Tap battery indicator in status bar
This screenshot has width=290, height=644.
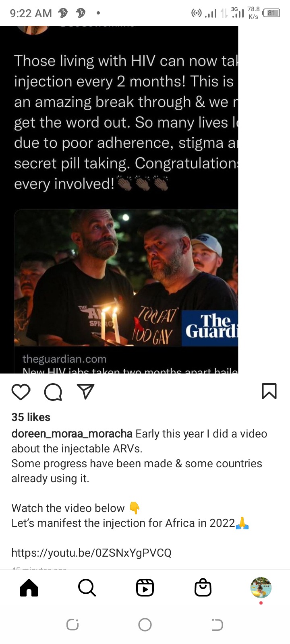pyautogui.click(x=271, y=13)
